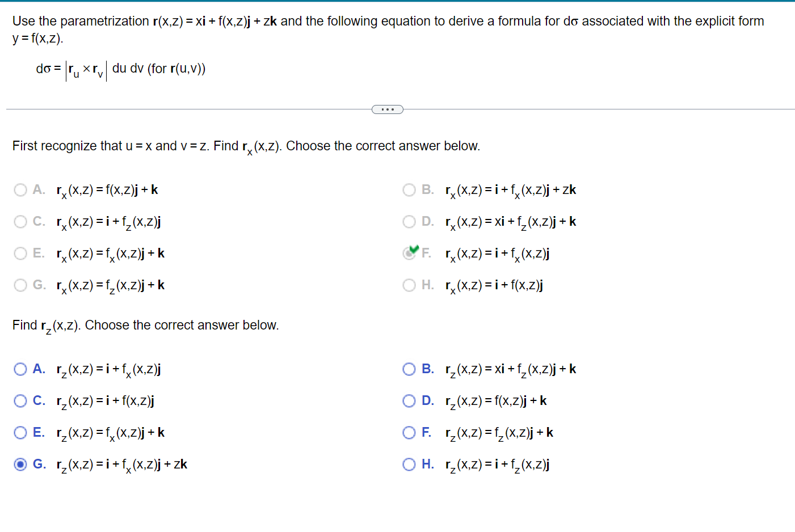
Task: Choose option C for r_x(x,z)
Action: point(20,221)
